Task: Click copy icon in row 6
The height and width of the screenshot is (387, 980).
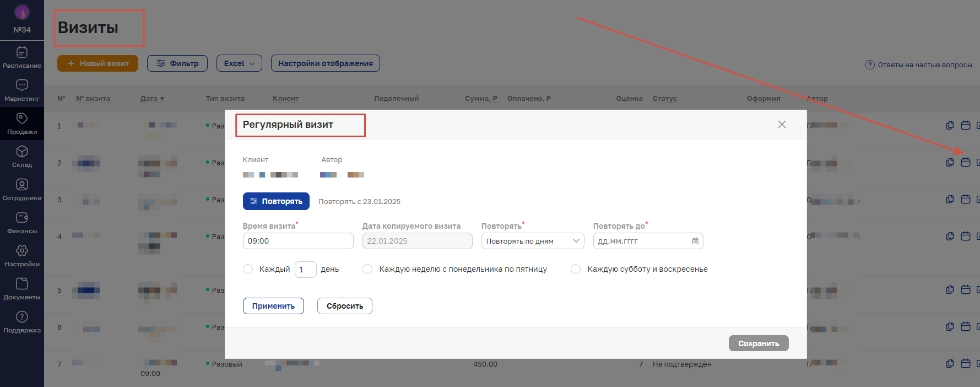Action: (x=950, y=327)
